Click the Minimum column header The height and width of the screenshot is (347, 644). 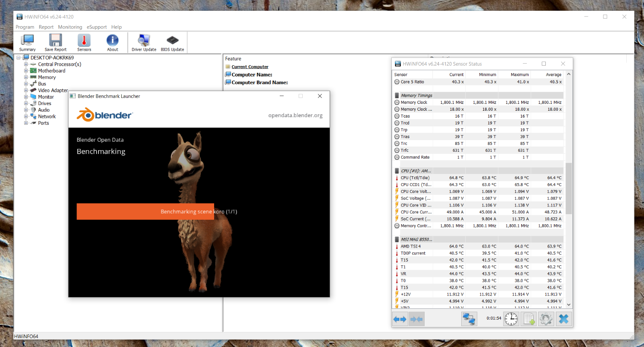(482, 74)
